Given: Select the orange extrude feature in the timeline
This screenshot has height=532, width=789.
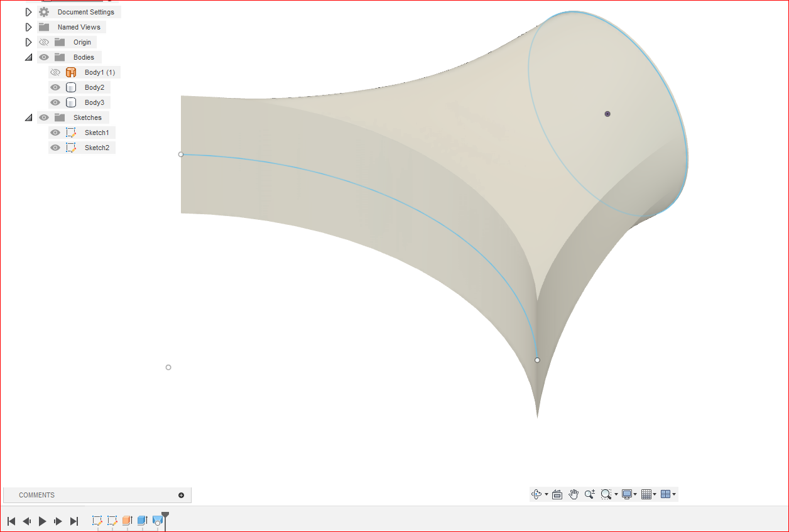Looking at the screenshot, I should point(127,521).
